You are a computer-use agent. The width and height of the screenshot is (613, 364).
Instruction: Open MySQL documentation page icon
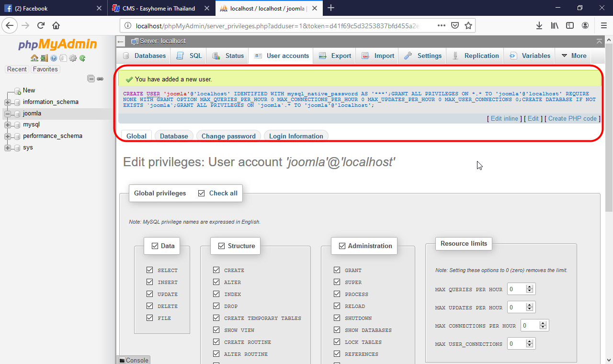click(x=63, y=58)
